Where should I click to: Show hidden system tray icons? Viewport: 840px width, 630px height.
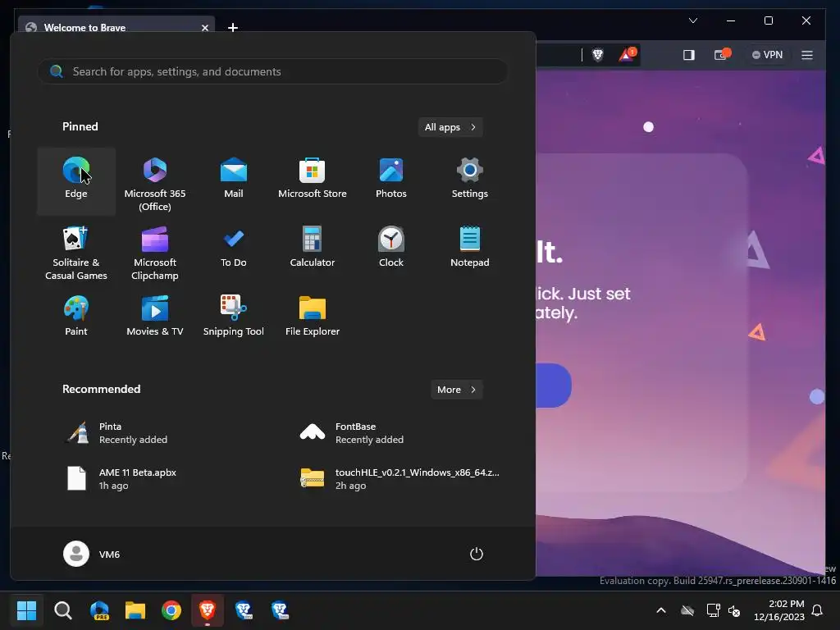pos(661,610)
